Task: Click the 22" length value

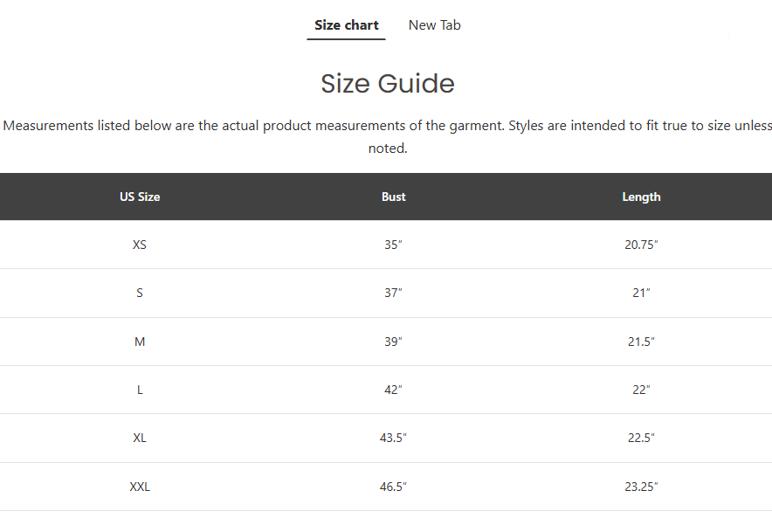Action: pyautogui.click(x=641, y=390)
